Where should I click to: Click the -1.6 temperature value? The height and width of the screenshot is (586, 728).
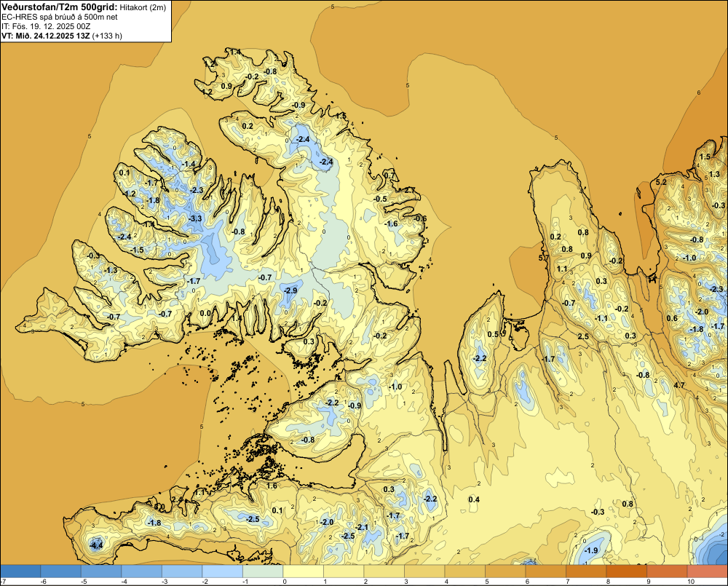[392, 223]
